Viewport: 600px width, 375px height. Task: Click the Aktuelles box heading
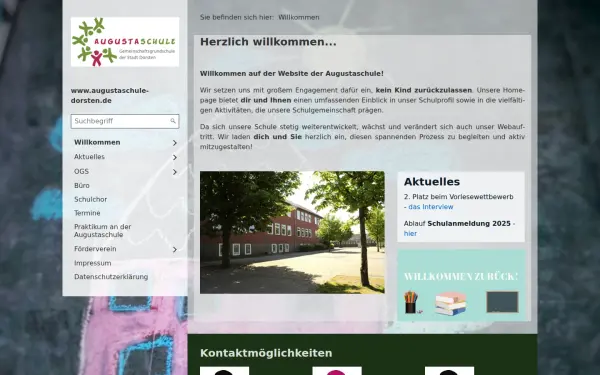(x=432, y=182)
